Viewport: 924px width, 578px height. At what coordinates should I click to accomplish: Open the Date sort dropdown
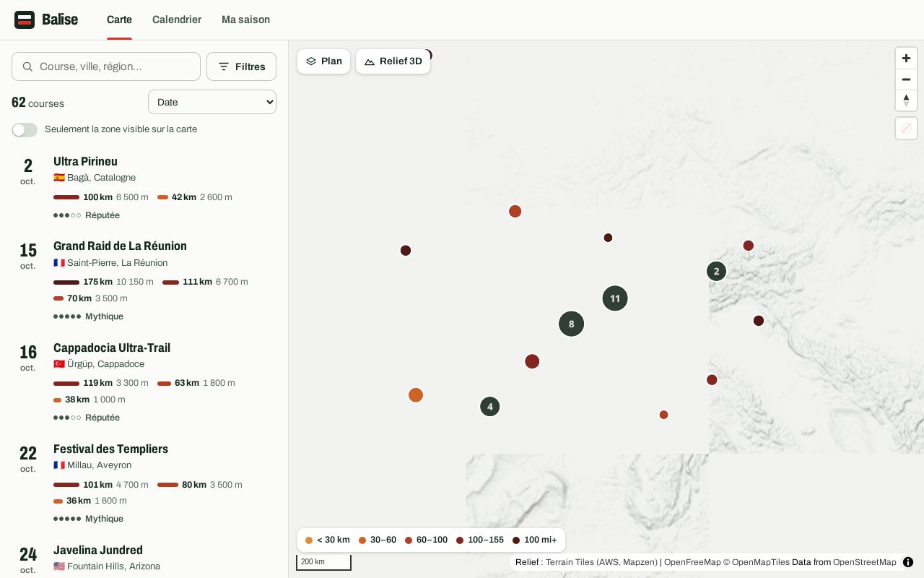coord(212,102)
